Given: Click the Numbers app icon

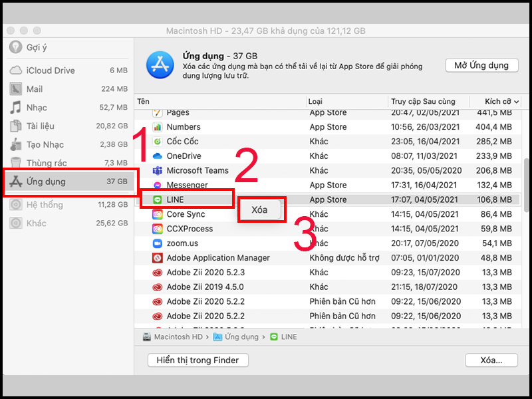Looking at the screenshot, I should click(x=157, y=127).
